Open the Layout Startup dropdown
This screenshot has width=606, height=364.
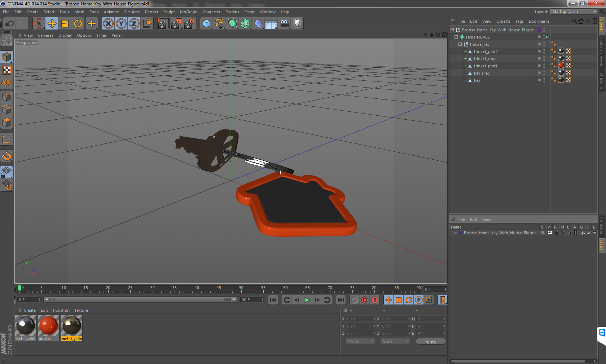pyautogui.click(x=574, y=12)
